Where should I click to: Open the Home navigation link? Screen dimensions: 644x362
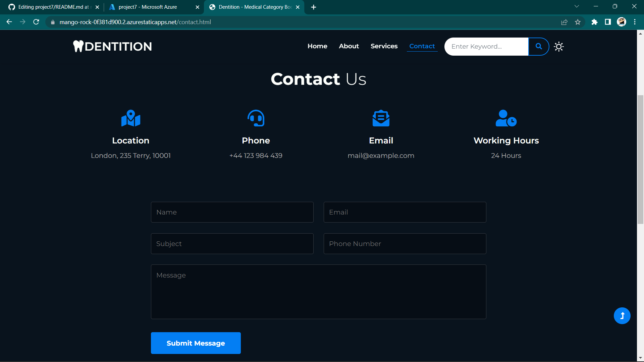pos(317,46)
